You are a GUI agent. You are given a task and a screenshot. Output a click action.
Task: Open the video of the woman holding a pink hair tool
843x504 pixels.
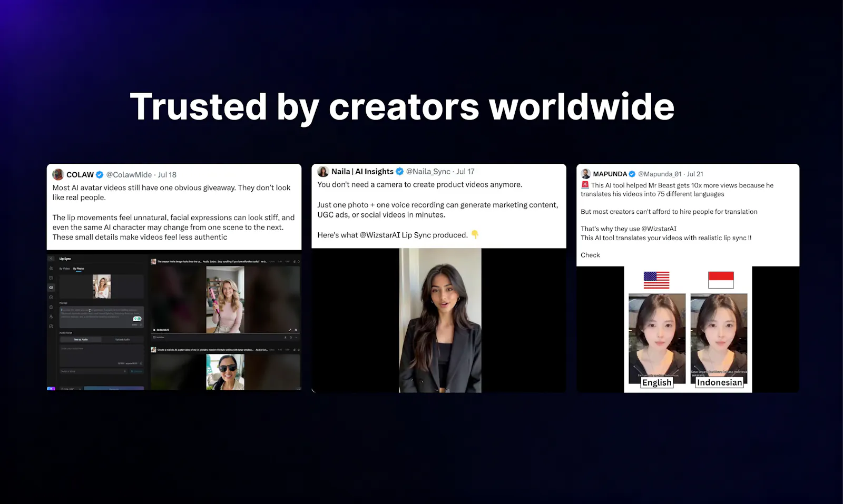[x=226, y=299]
